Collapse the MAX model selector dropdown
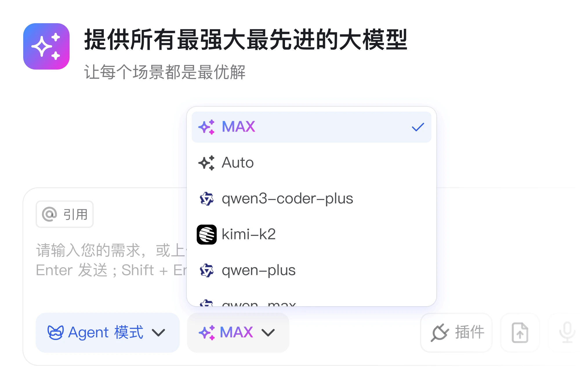The height and width of the screenshot is (384, 588). pyautogui.click(x=238, y=332)
